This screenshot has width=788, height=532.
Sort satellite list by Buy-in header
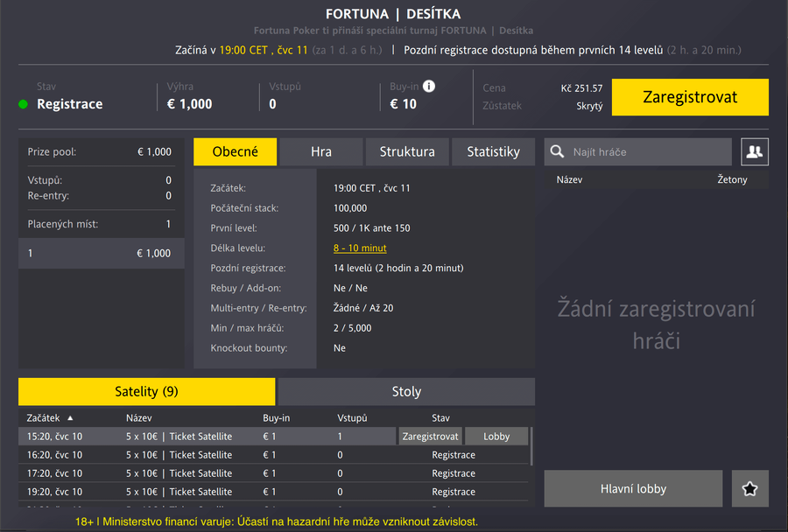277,418
